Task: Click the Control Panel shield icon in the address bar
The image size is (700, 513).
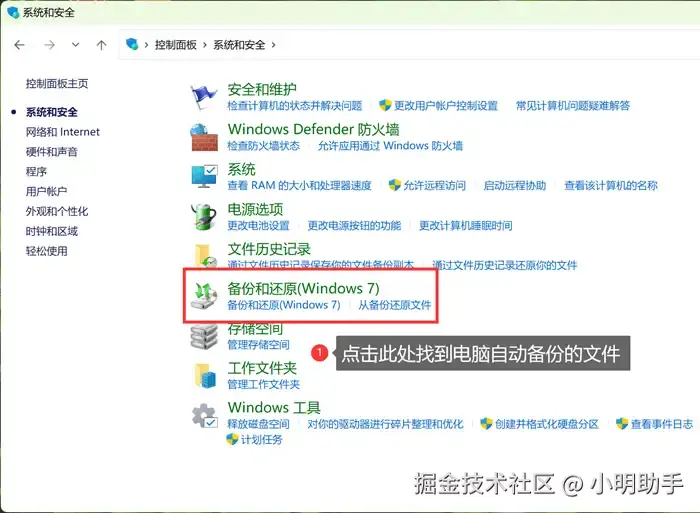Action: coord(132,44)
